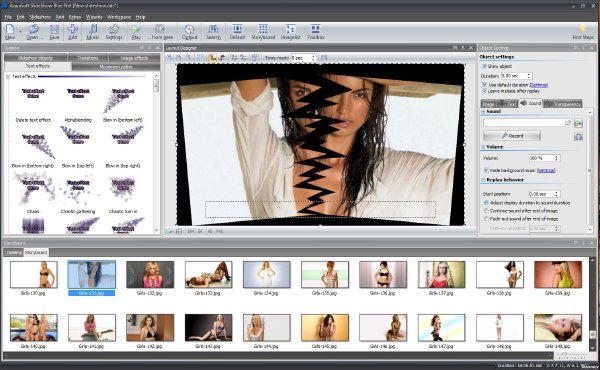Switch to Storyboard workspace layout icon
This screenshot has width=600, height=370.
tap(263, 32)
